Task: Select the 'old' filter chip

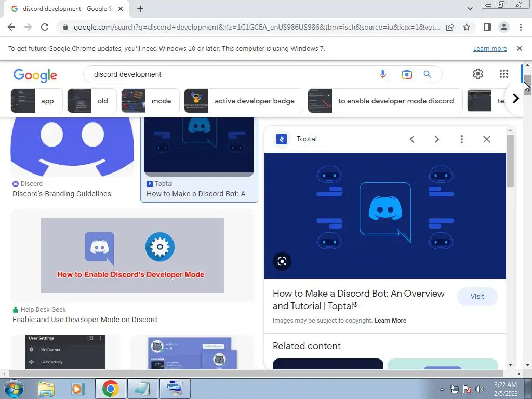Action: (92, 101)
